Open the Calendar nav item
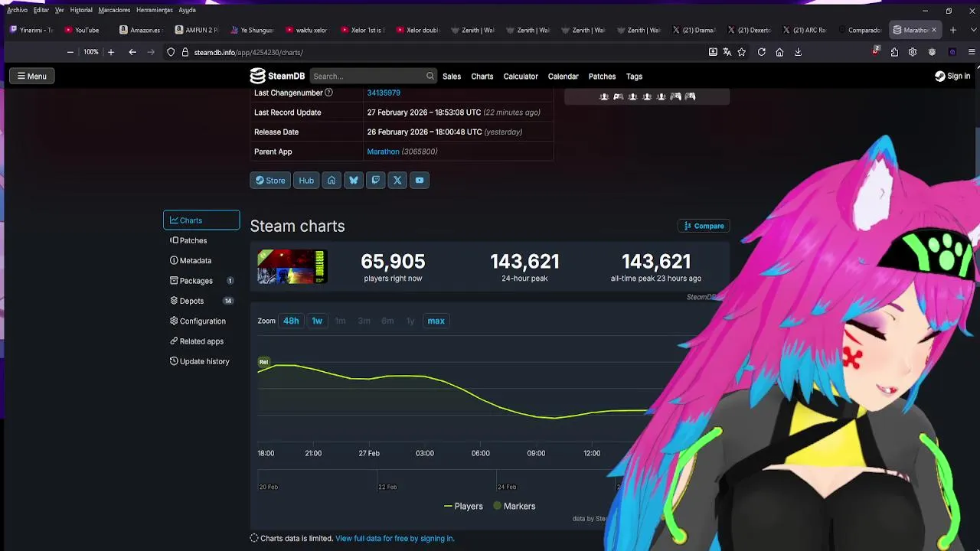Viewport: 980px width, 551px height. (563, 77)
